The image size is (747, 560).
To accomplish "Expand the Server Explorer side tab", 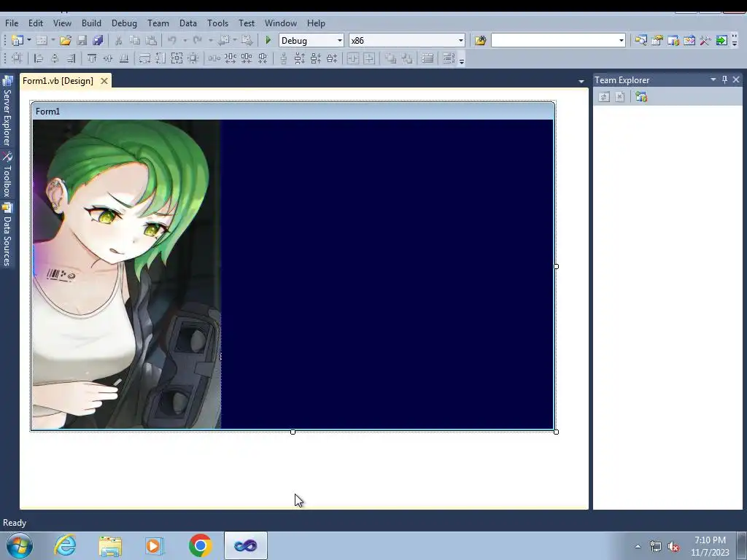I will pyautogui.click(x=7, y=112).
